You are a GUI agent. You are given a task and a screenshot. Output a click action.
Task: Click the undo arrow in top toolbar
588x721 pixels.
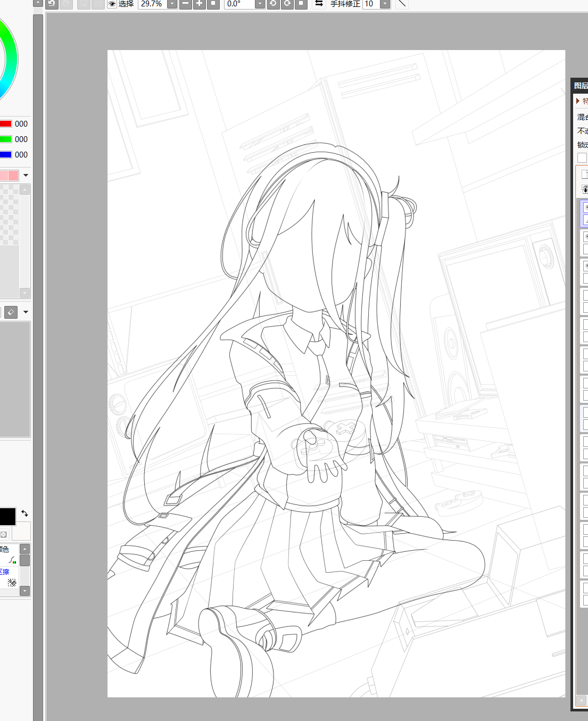point(52,3)
